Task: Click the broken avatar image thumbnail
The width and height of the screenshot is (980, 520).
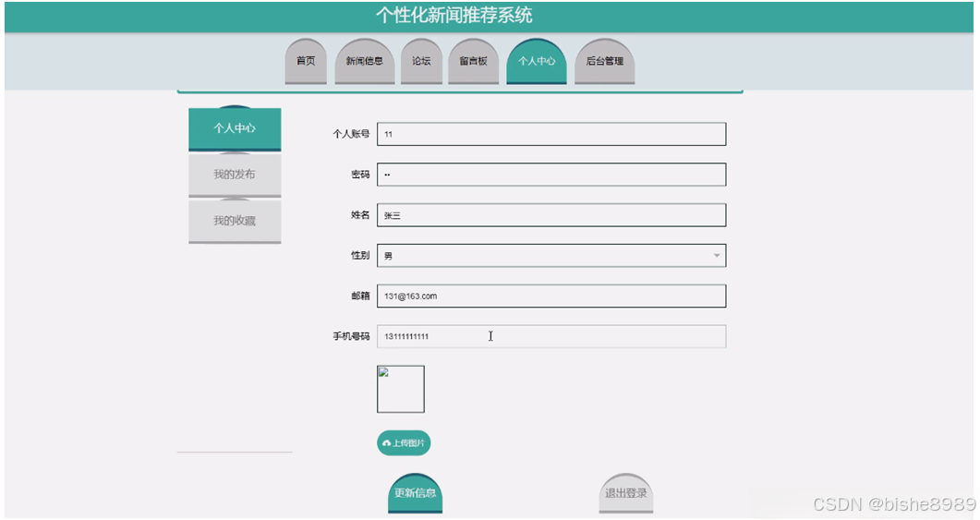Action: (x=401, y=390)
